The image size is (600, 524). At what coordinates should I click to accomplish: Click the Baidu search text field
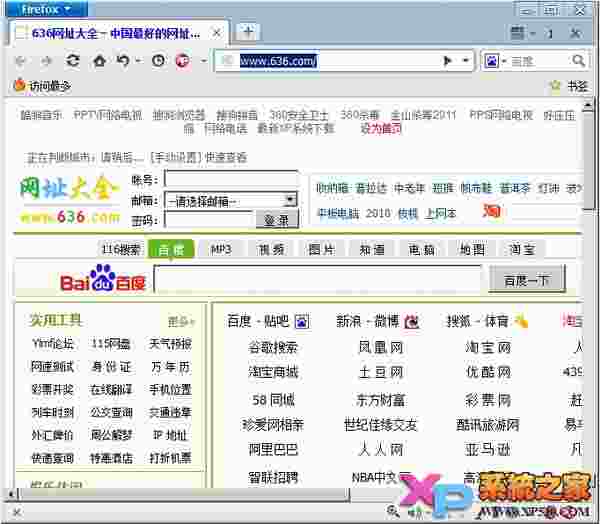tap(317, 279)
